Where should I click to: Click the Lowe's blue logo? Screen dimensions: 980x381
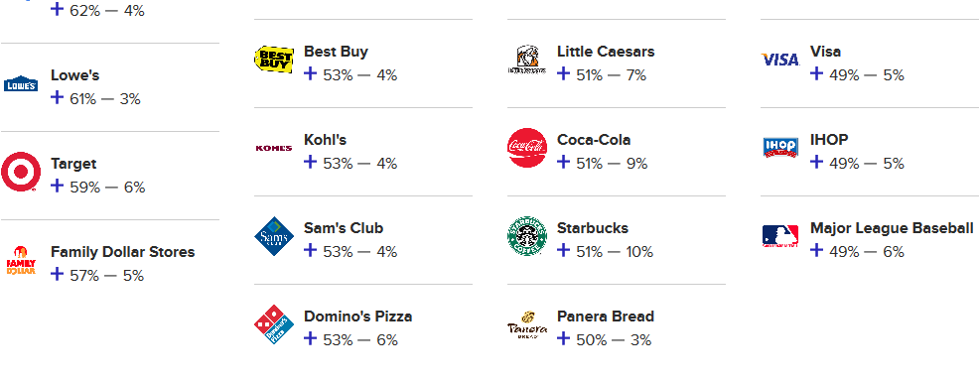click(x=21, y=83)
